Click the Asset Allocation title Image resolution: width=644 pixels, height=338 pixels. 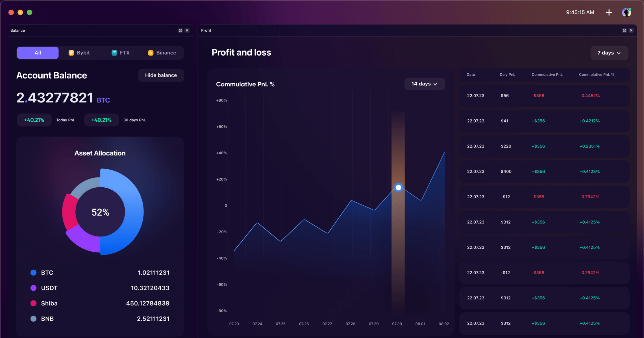pyautogui.click(x=100, y=153)
